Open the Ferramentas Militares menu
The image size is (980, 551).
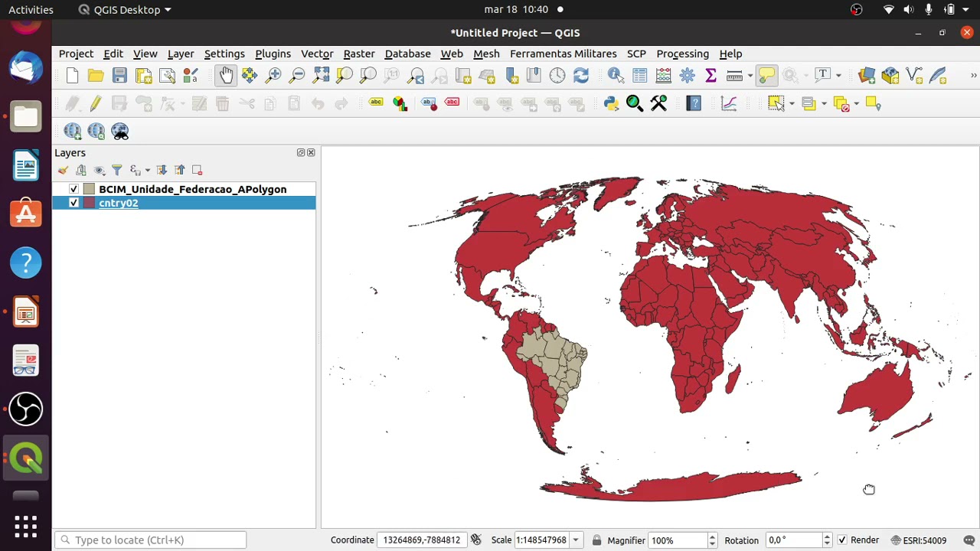pos(563,54)
